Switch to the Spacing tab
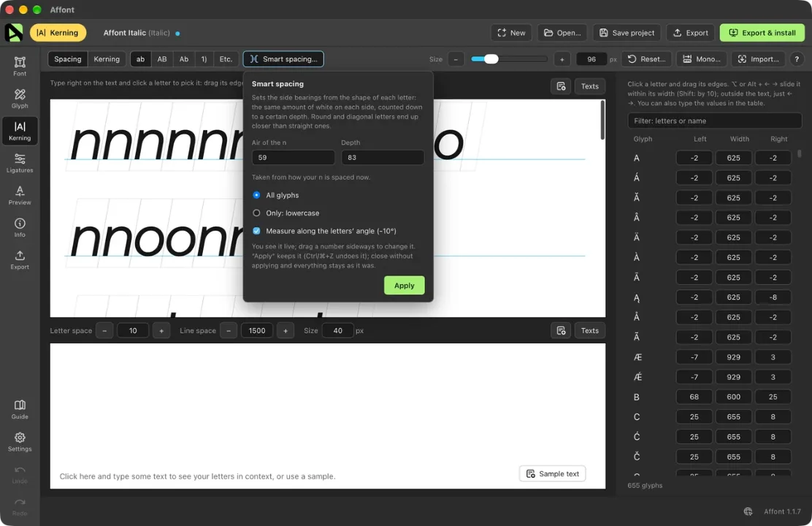 click(x=68, y=59)
